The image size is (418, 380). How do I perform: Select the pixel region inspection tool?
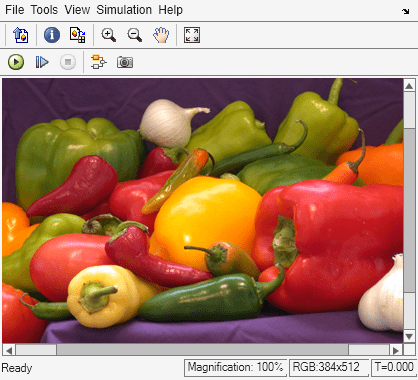[x=77, y=35]
